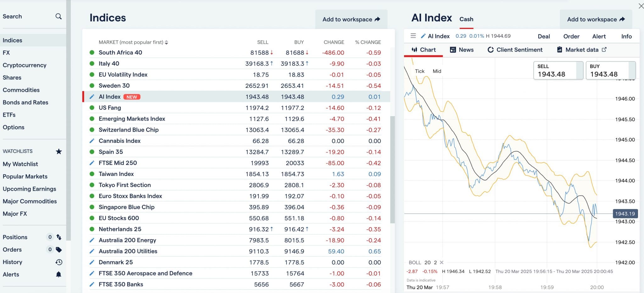
Task: Click the Info button
Action: pyautogui.click(x=626, y=36)
